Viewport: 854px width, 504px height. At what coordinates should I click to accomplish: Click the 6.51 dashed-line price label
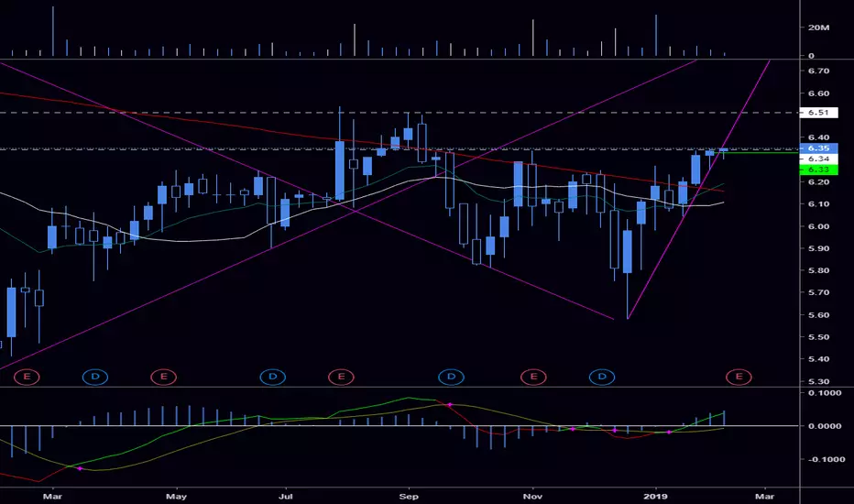click(818, 112)
